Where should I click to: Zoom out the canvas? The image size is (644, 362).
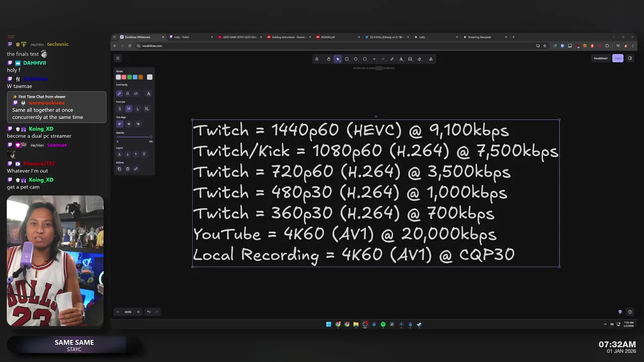(118, 312)
